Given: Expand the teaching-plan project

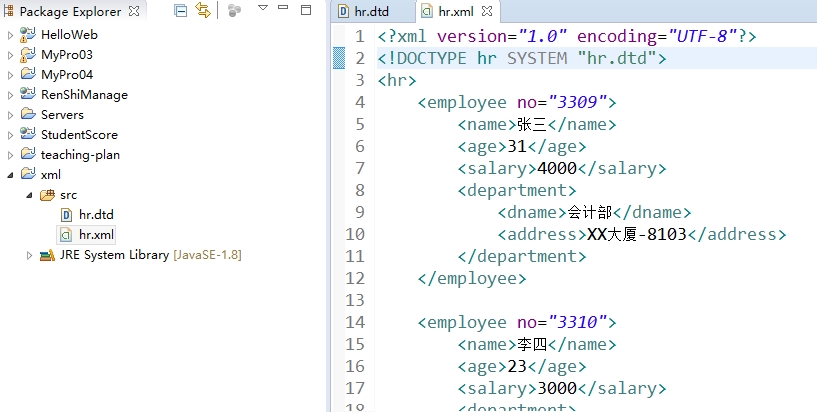Looking at the screenshot, I should (x=10, y=155).
